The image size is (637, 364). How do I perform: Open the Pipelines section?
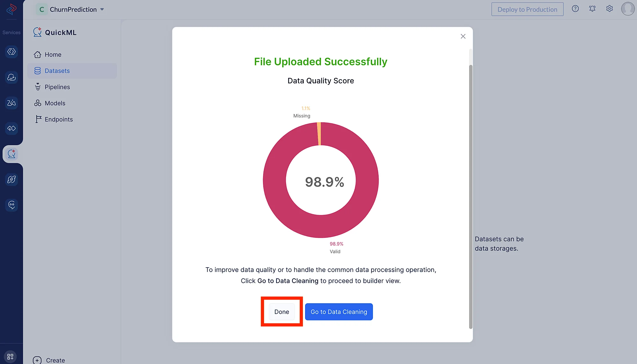tap(57, 87)
